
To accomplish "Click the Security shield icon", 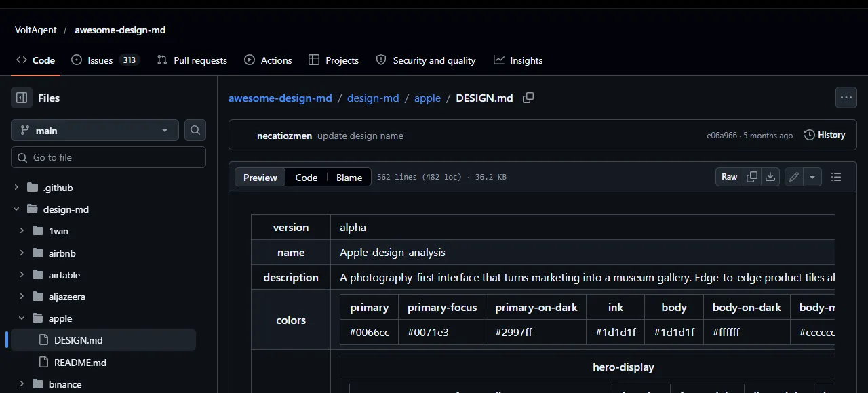I will click(381, 60).
